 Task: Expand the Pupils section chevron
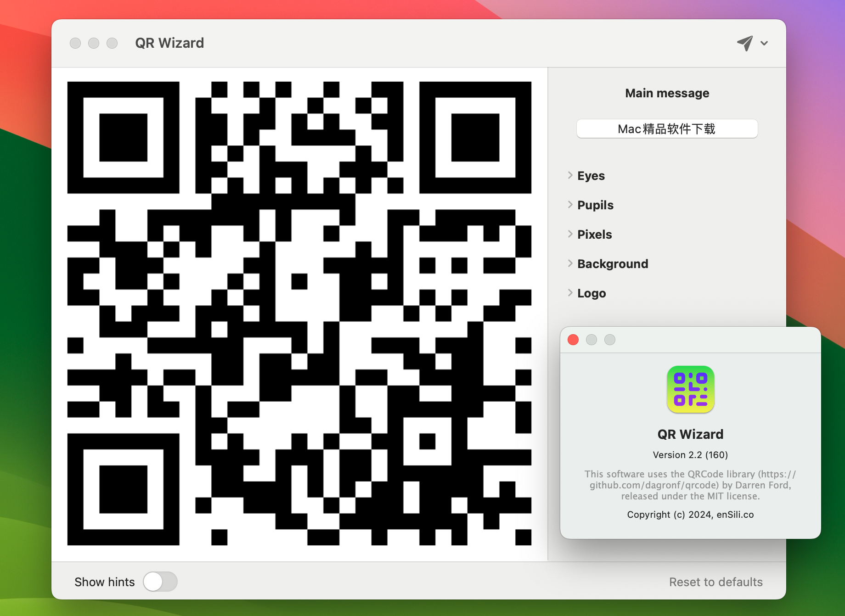570,205
